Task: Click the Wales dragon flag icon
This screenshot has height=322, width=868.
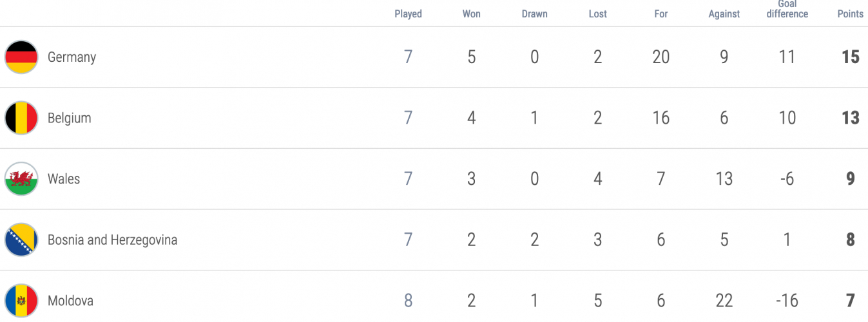Action: (x=21, y=179)
